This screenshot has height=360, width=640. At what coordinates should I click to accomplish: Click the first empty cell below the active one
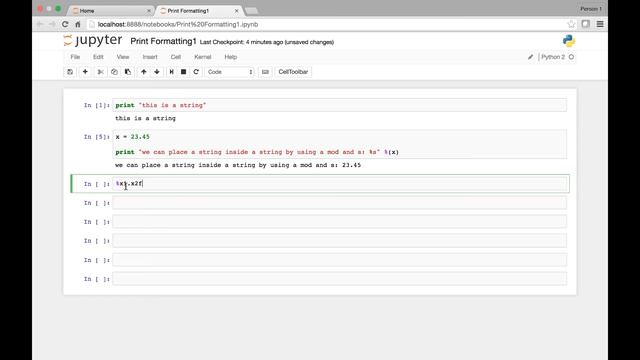coord(340,203)
